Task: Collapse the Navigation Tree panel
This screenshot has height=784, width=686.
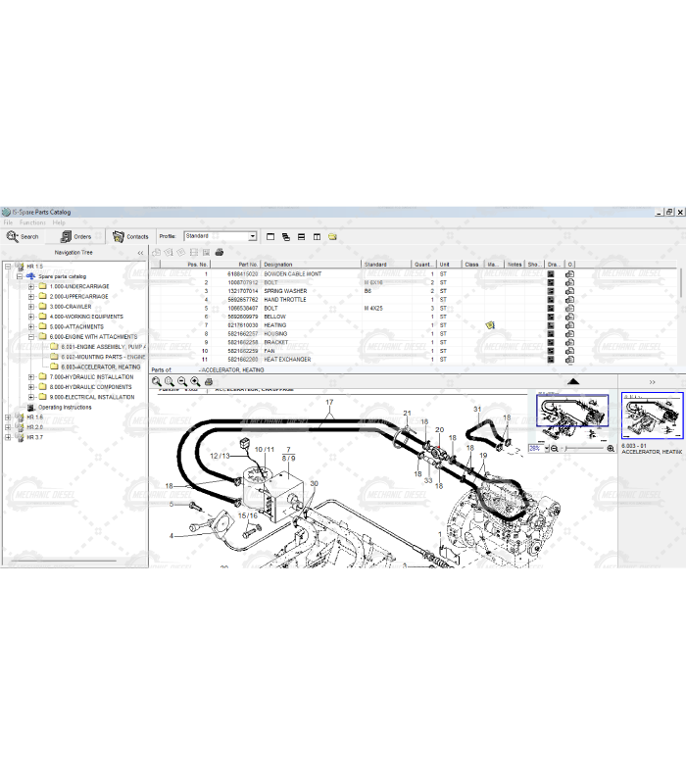Action: [x=139, y=252]
